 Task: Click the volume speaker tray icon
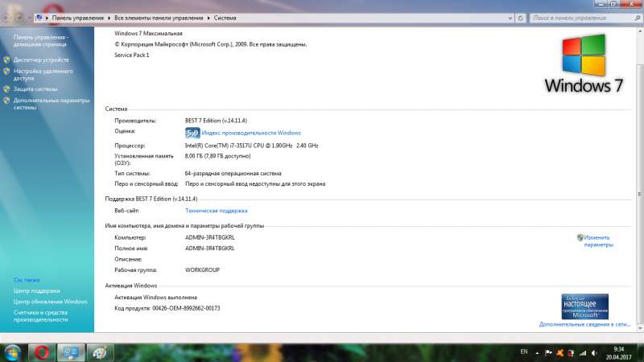[x=595, y=352]
